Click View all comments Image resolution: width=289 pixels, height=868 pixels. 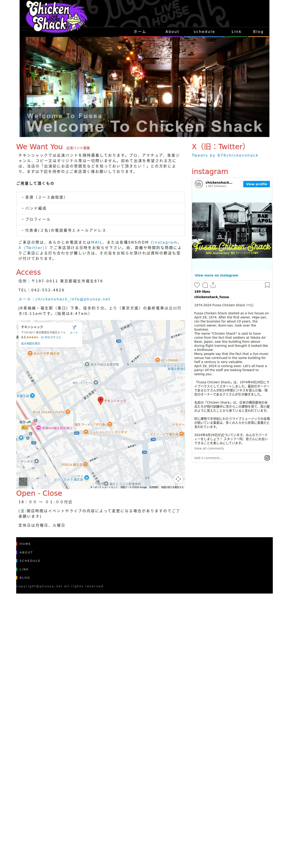coord(209,448)
